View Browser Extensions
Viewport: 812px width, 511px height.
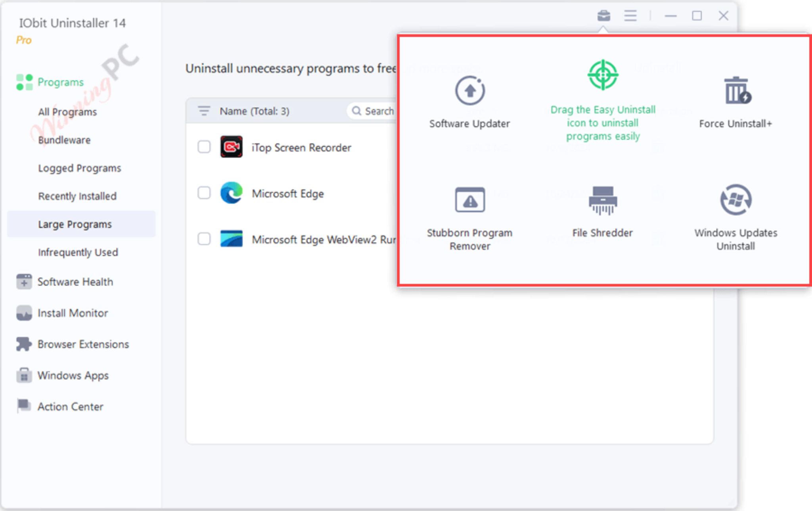click(83, 344)
